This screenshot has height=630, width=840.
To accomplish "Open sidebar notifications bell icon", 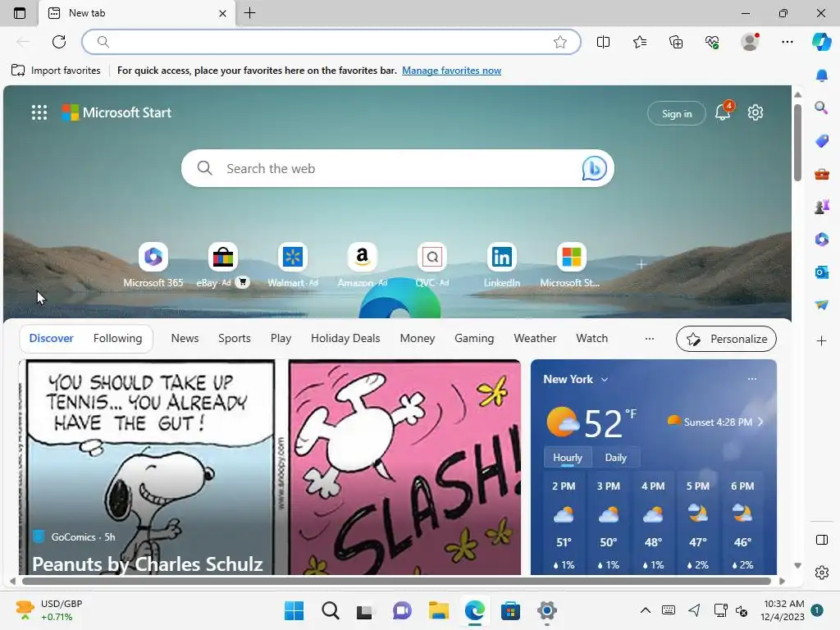I will point(822,75).
